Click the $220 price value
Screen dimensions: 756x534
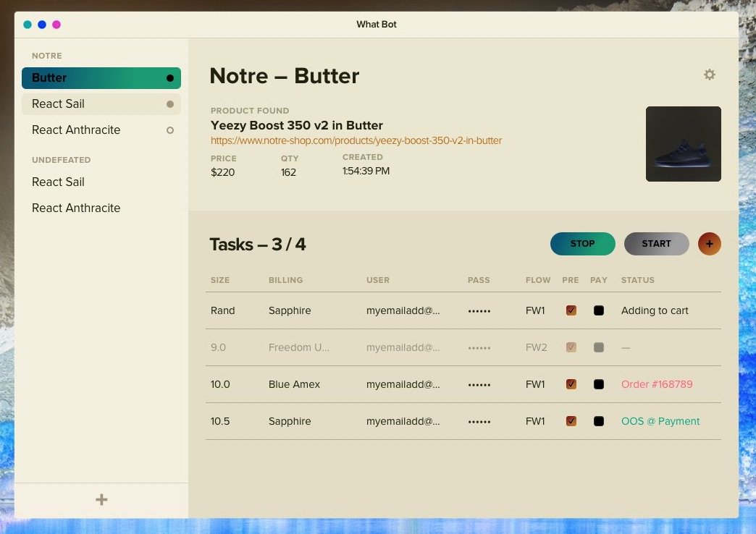pos(222,172)
